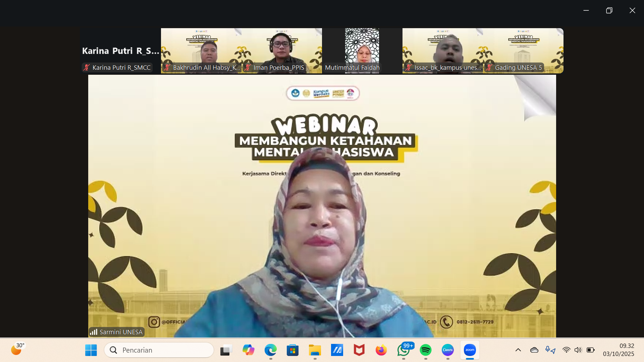The height and width of the screenshot is (362, 644).
Task: Open the volume control in the tray
Action: click(x=578, y=350)
